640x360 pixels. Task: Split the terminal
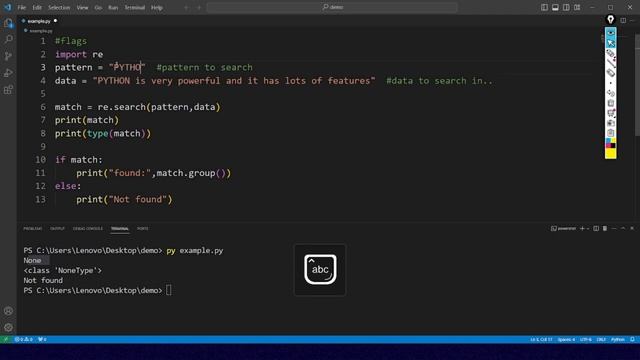596,229
